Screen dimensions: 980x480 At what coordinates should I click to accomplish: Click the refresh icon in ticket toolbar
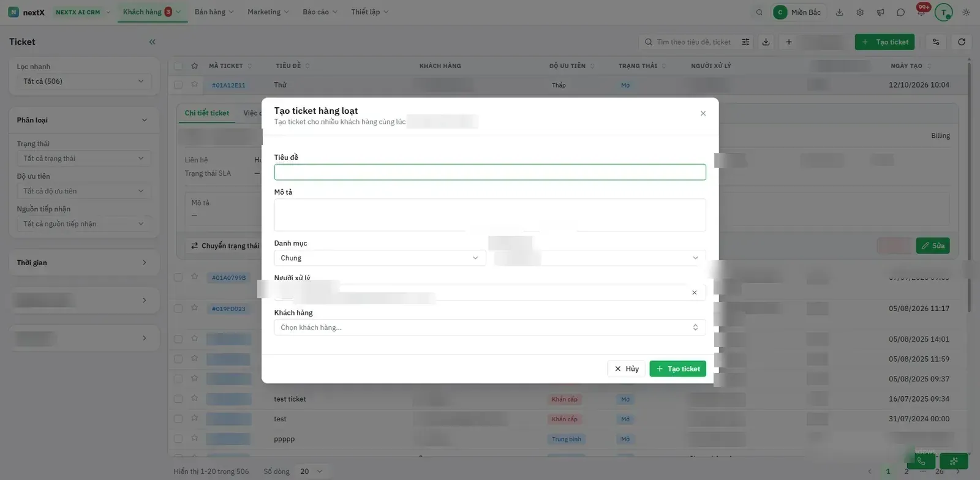pos(962,42)
